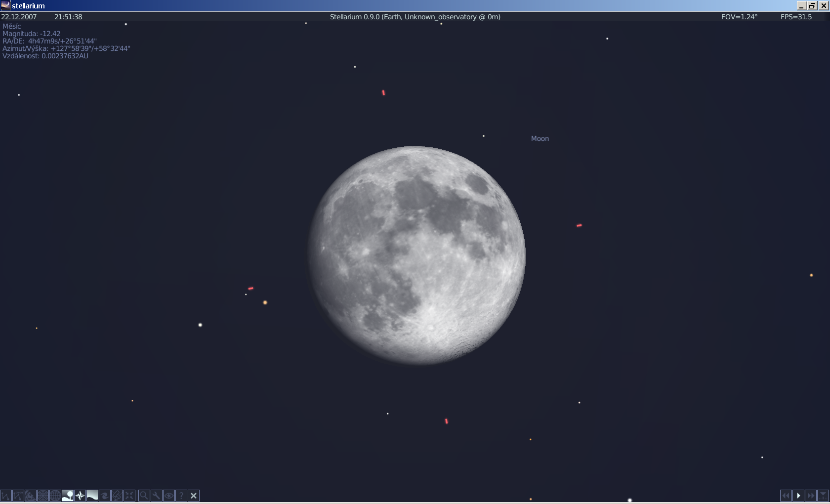This screenshot has height=504, width=830.
Task: Toggle atmosphere rendering button
Action: [x=92, y=496]
